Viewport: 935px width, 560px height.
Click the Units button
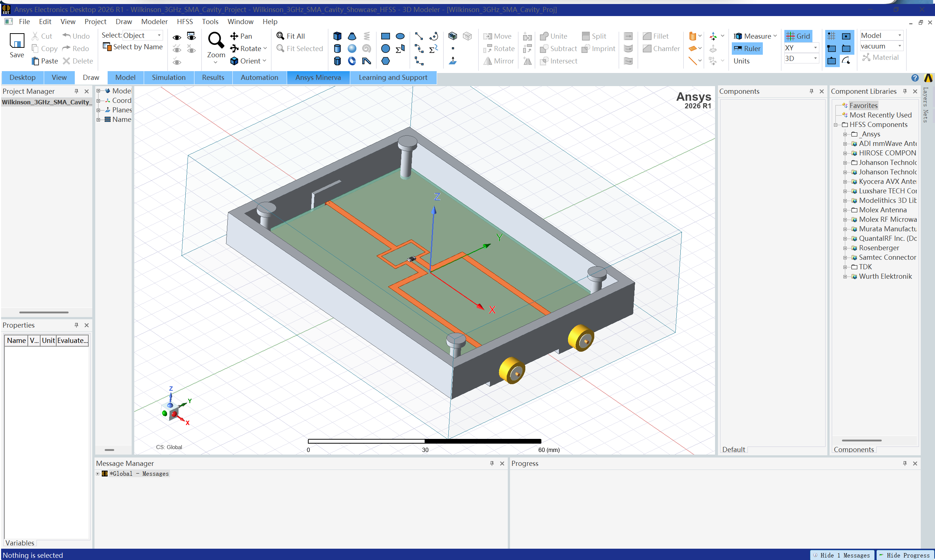(741, 61)
